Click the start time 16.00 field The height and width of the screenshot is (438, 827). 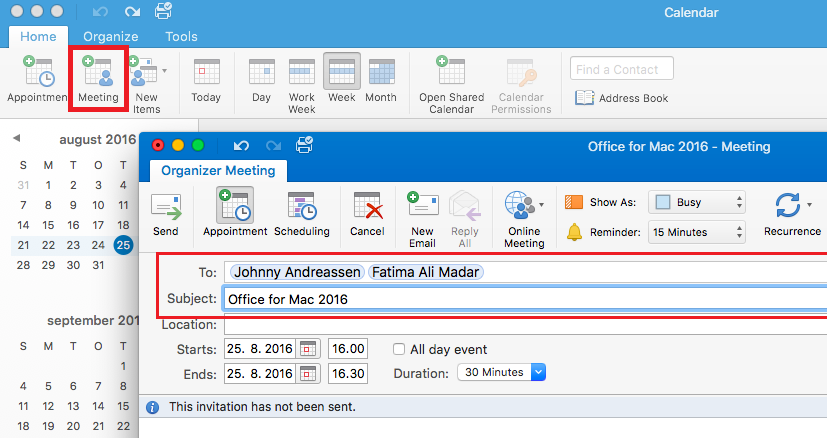[x=348, y=349]
